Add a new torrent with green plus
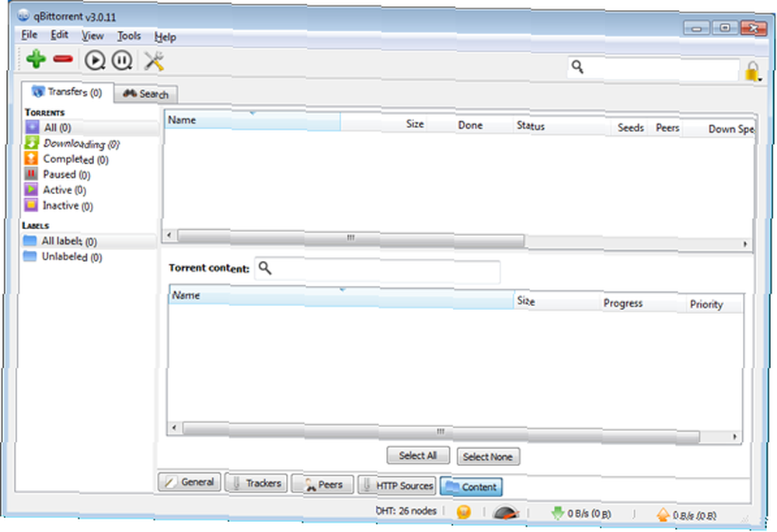Screen dimensions: 777x532 tap(36, 59)
